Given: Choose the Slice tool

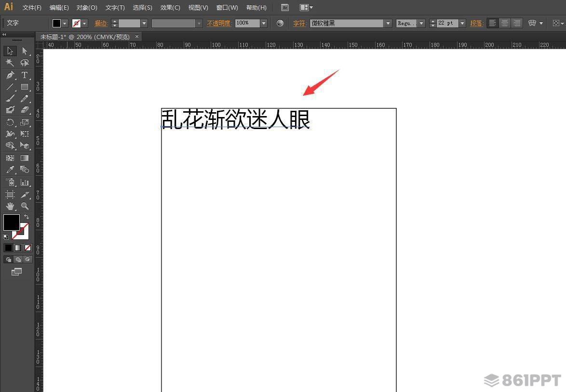Looking at the screenshot, I should (25, 195).
